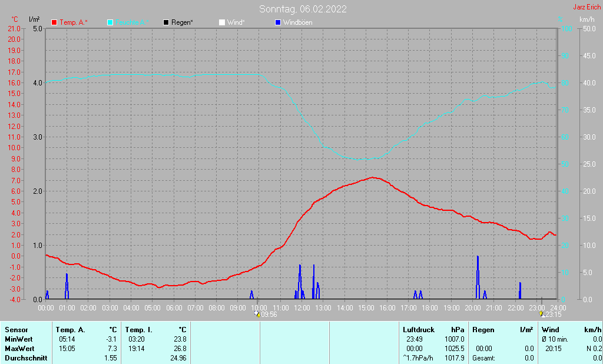Click the Wind header in the table
The height and width of the screenshot is (364, 603).
point(550,330)
